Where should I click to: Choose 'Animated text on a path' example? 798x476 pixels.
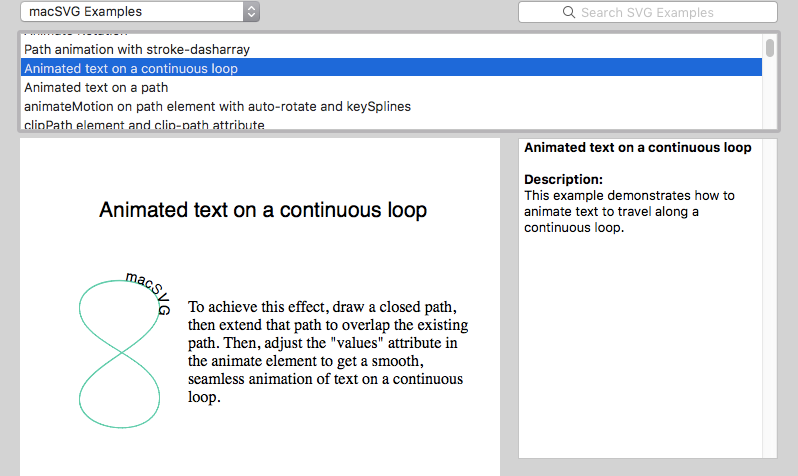click(96, 88)
